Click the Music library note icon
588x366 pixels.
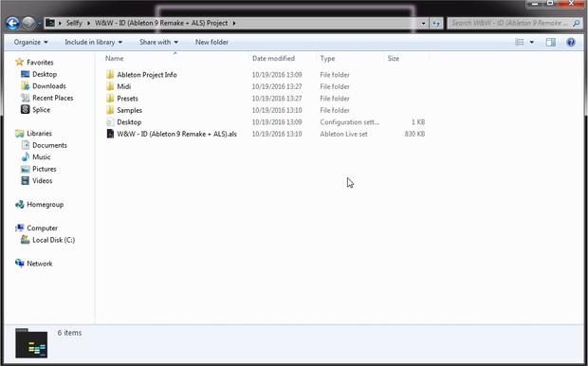pyautogui.click(x=25, y=157)
